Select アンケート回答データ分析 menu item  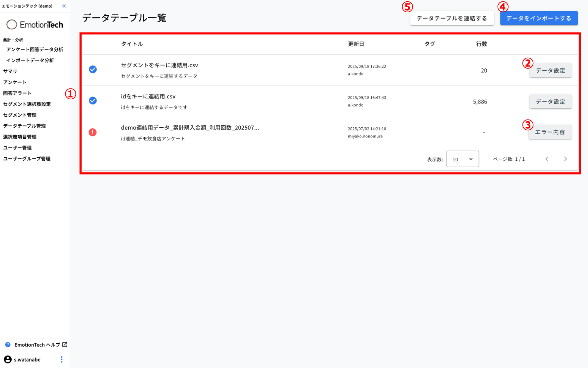34,49
